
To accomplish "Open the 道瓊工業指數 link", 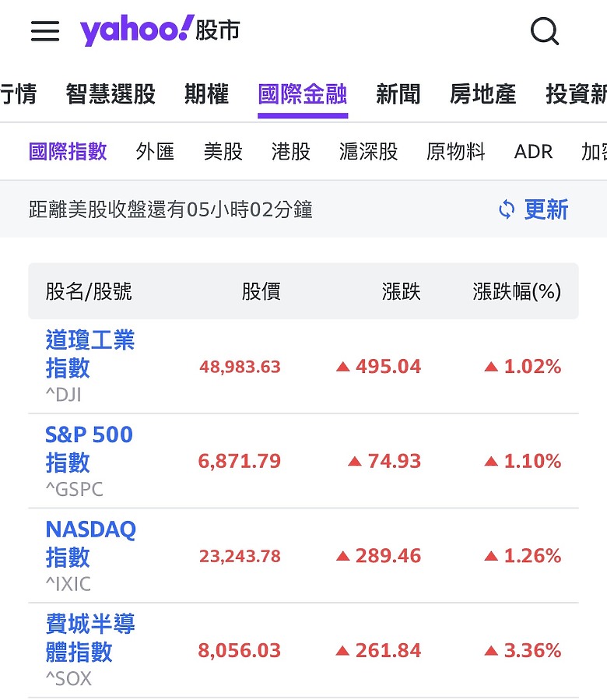I will [x=89, y=354].
